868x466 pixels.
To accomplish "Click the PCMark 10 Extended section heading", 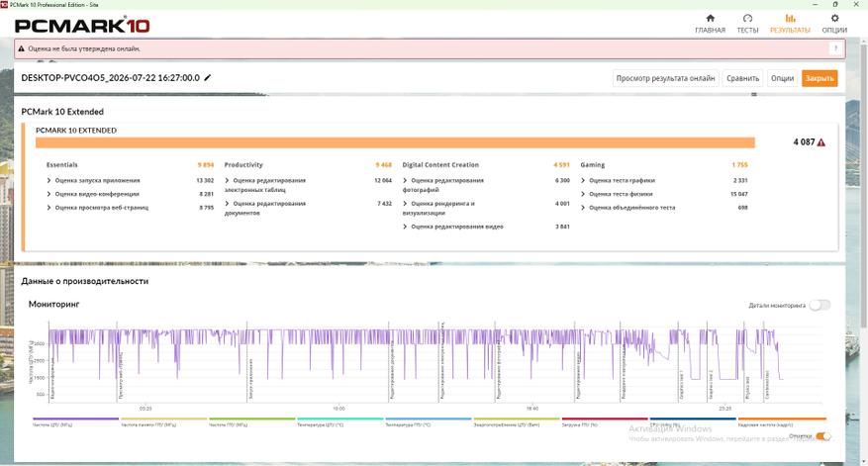I will click(x=62, y=112).
